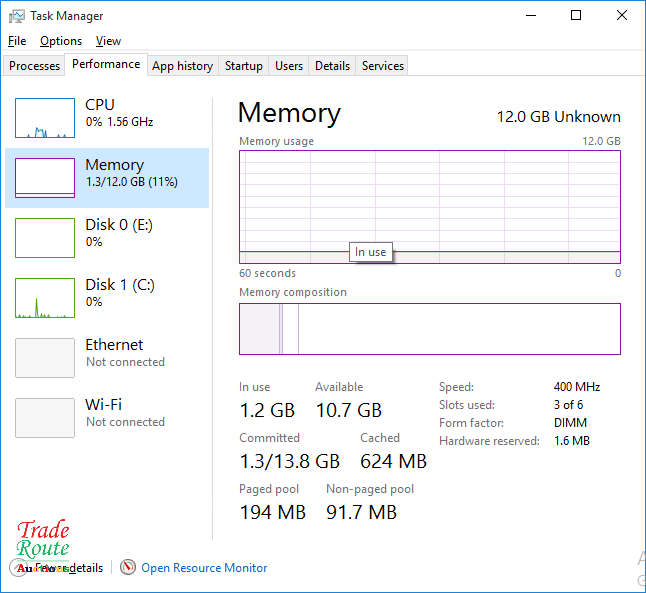Open the View menu
The image size is (646, 593).
pyautogui.click(x=108, y=41)
